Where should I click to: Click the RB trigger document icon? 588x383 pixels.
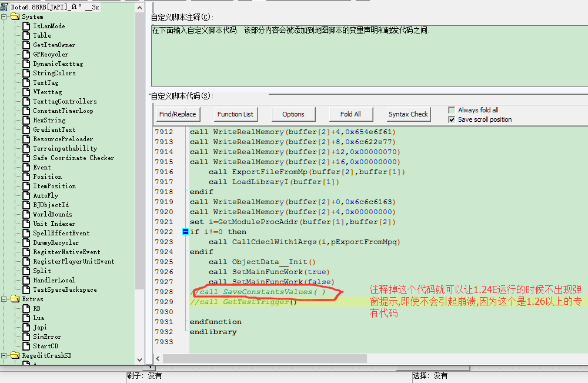[x=26, y=308]
